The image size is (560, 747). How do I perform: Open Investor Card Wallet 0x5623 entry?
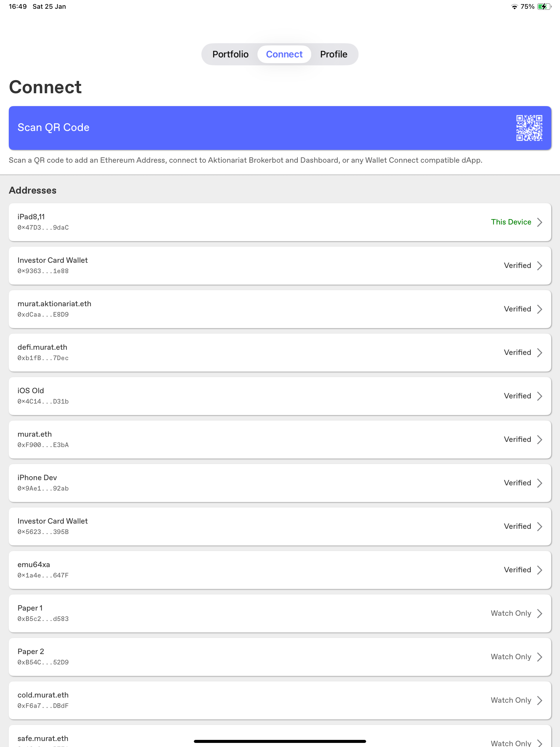click(280, 526)
